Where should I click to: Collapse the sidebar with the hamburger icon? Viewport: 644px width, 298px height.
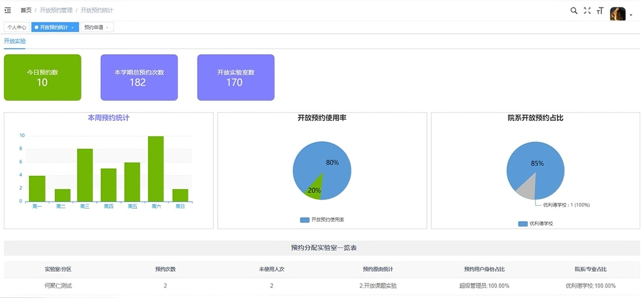coord(8,10)
